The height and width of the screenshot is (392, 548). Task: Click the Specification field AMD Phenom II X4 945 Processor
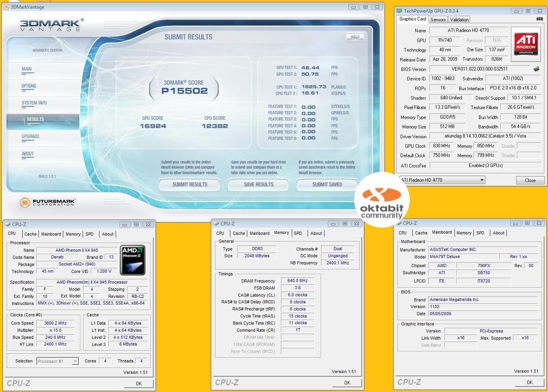[x=92, y=282]
